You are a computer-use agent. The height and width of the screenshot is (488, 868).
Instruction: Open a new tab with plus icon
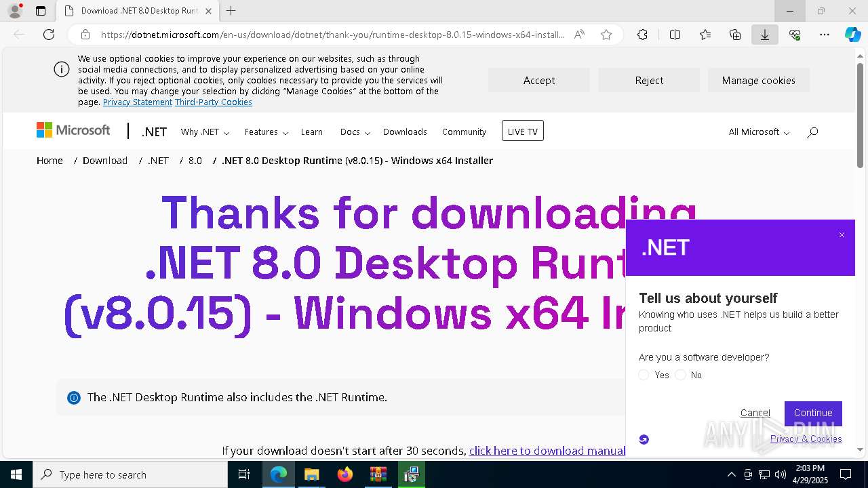click(x=231, y=11)
